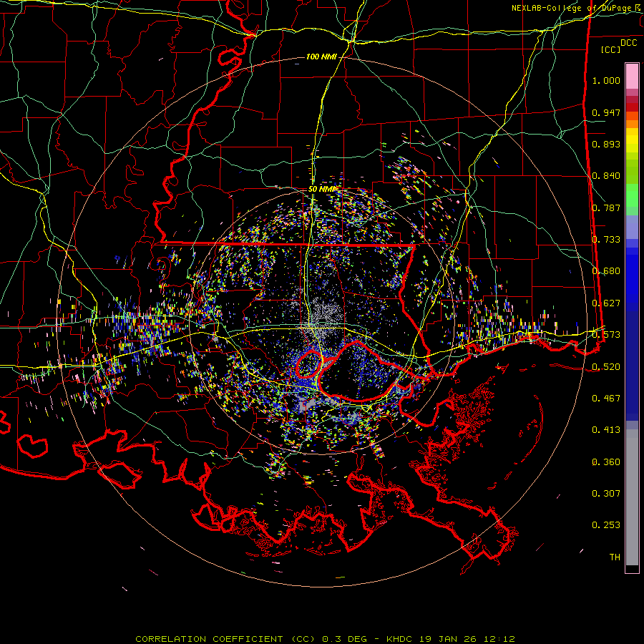Click the 0.840 legend value
The height and width of the screenshot is (644, 644).
[x=606, y=176]
